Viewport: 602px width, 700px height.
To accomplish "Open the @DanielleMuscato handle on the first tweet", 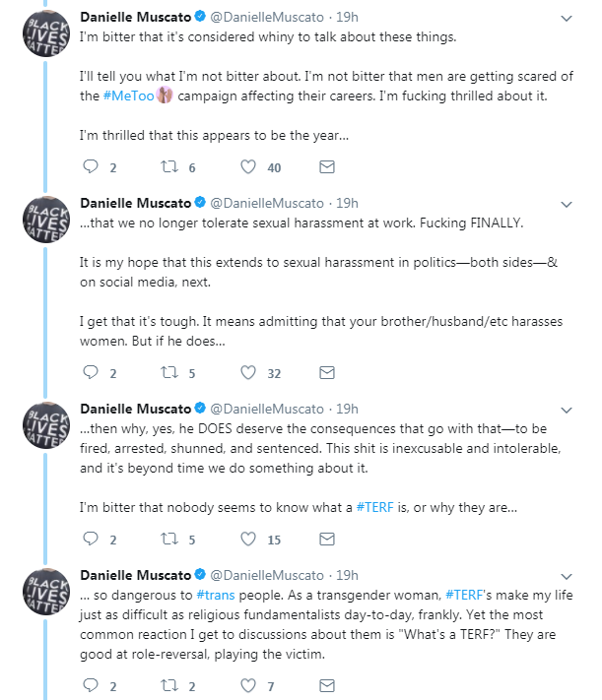I will point(267,17).
